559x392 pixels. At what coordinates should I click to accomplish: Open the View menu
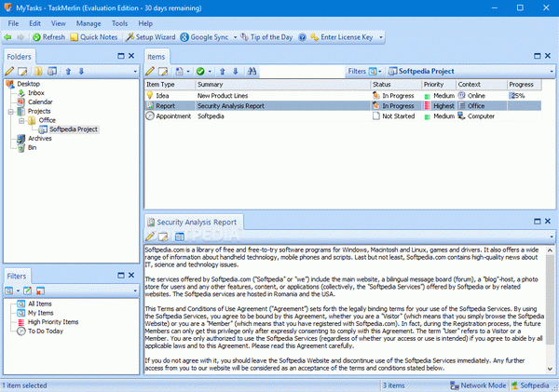[x=58, y=23]
